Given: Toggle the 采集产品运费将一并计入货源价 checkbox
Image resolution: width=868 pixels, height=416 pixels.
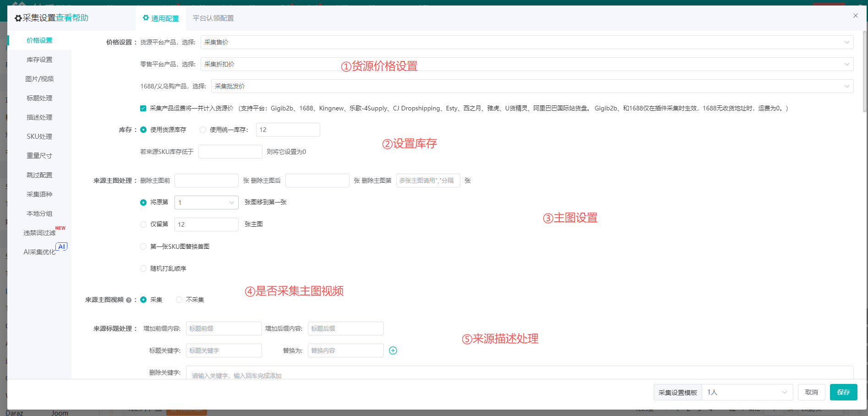Looking at the screenshot, I should 143,109.
